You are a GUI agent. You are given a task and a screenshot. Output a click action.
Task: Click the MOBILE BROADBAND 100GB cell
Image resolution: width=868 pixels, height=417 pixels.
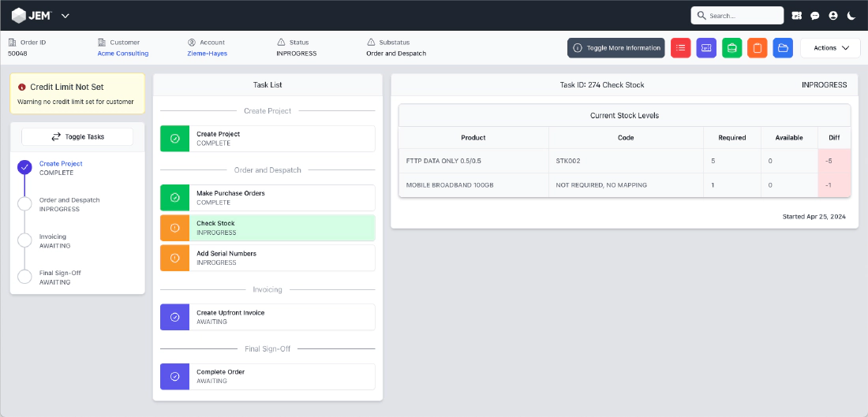tap(473, 185)
